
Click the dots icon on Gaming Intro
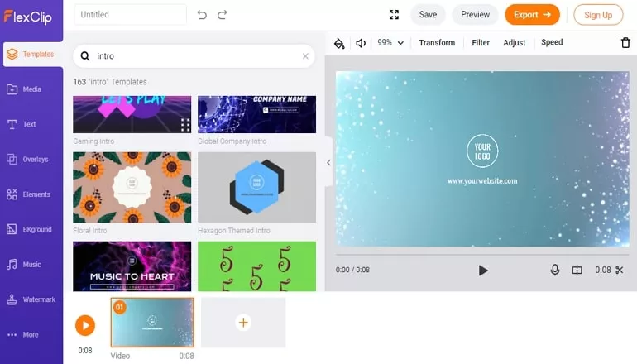click(185, 125)
